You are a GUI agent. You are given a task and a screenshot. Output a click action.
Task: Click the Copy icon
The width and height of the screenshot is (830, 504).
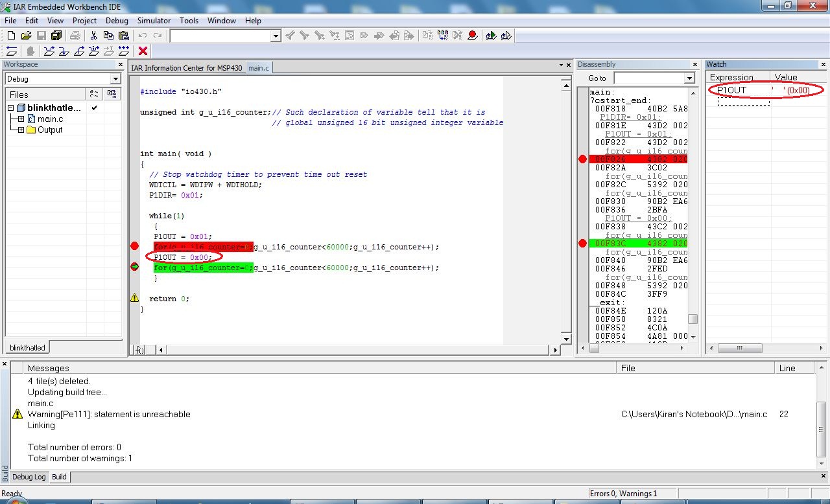point(108,36)
